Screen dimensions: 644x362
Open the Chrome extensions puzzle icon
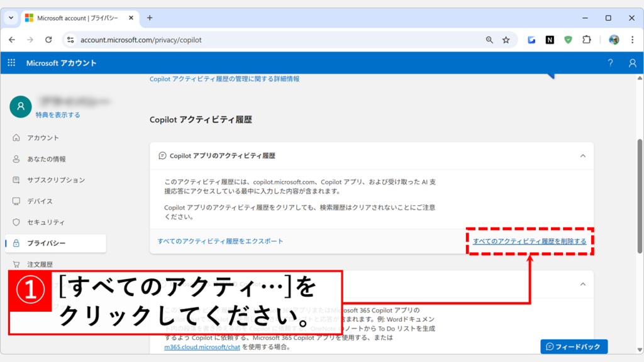(586, 40)
